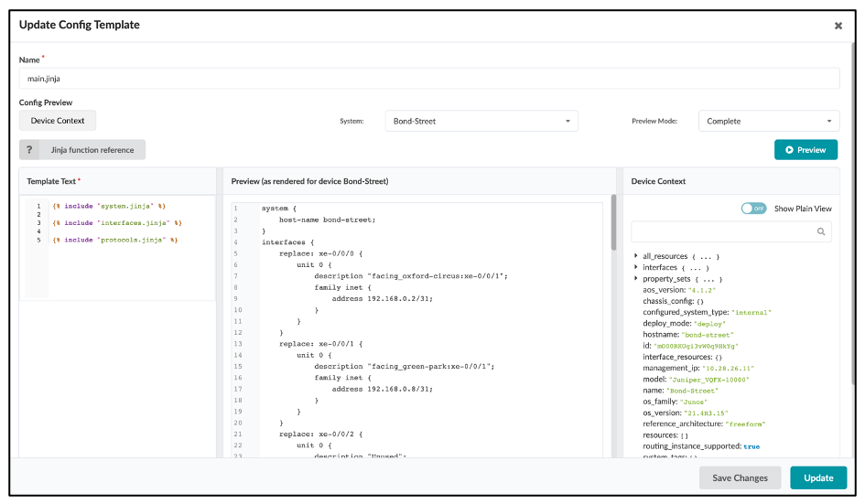The image size is (865, 504).
Task: Expand the interfaces tree node
Action: pyautogui.click(x=636, y=267)
